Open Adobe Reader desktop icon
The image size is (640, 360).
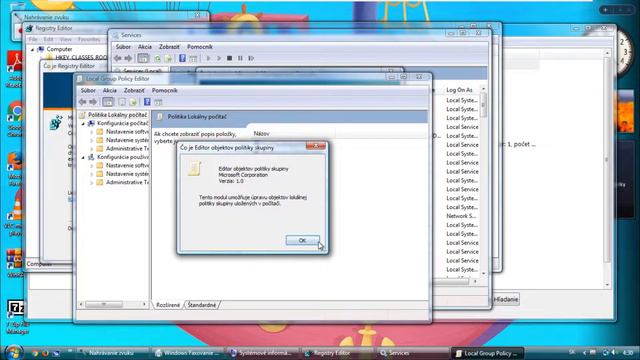coord(15,69)
